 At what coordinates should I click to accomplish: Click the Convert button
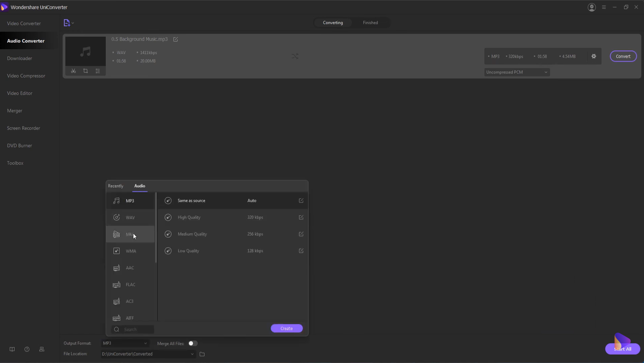pos(623,56)
